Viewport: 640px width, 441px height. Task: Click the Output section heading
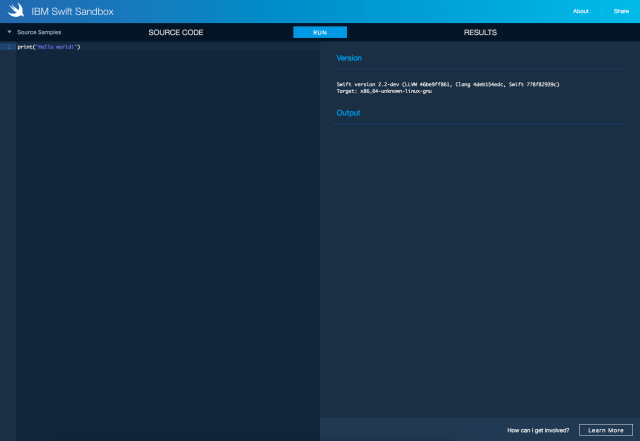[348, 113]
